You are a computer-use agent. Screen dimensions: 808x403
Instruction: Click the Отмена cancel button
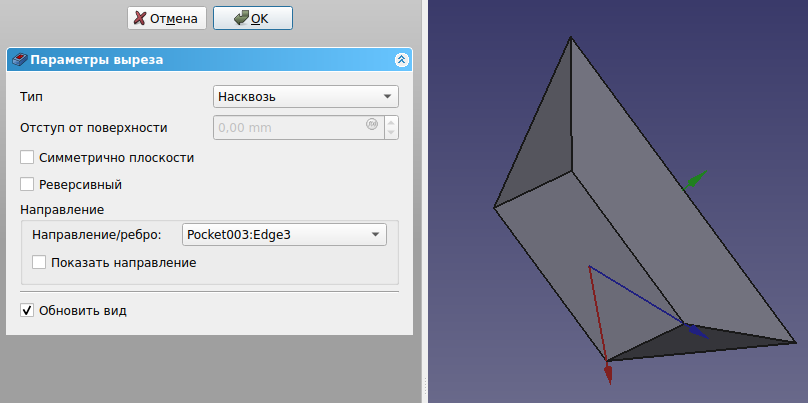(x=166, y=19)
